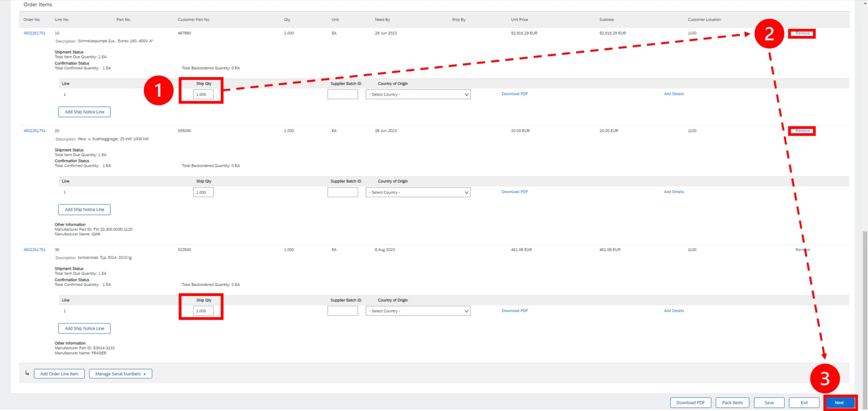Viewport: 868px width, 411px height.
Task: Focus Ship Qty field for line 30
Action: 203,311
